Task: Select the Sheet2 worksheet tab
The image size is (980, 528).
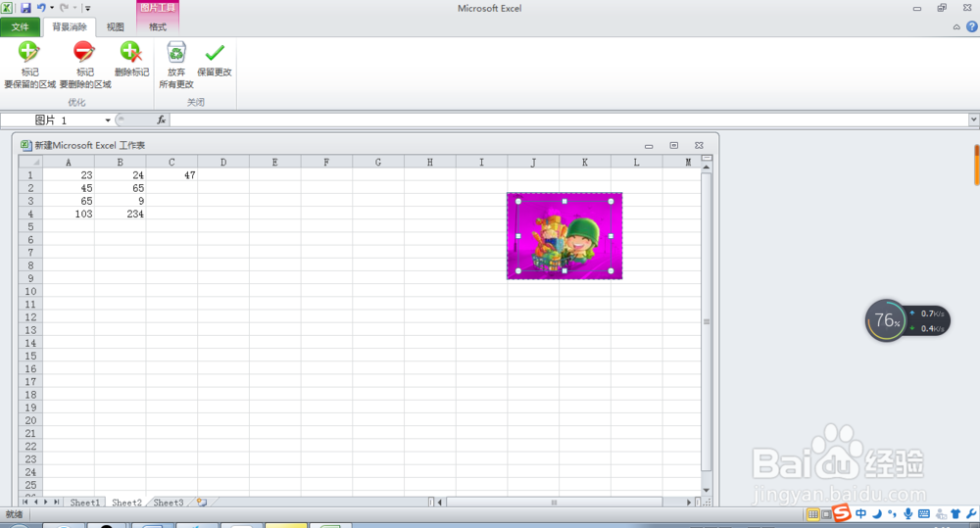Action: click(x=126, y=503)
